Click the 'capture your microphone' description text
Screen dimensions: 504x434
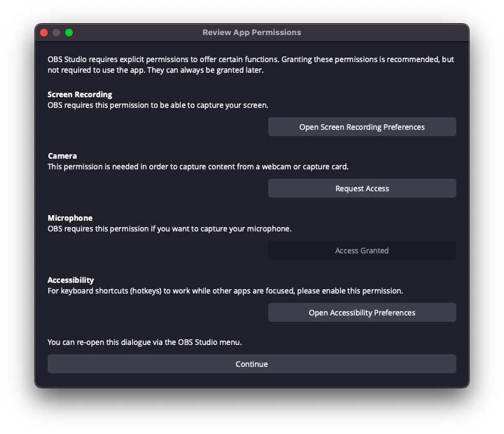169,228
